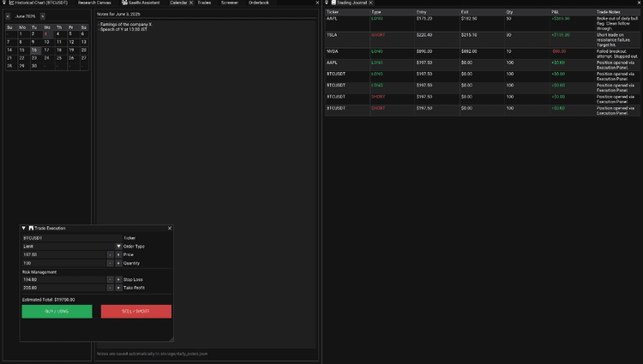Viewport: 643px width, 364px height.
Task: Close the Trading Journal tab
Action: click(x=370, y=3)
